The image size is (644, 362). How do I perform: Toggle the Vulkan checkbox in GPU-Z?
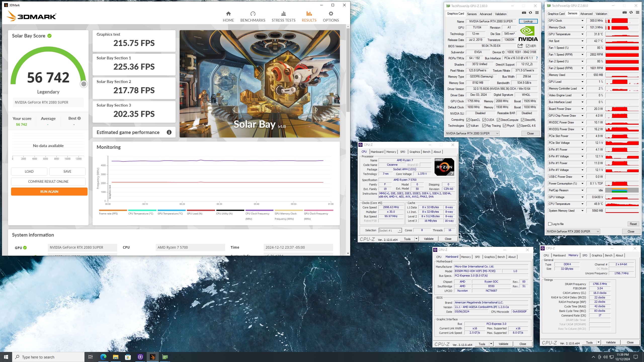(468, 126)
